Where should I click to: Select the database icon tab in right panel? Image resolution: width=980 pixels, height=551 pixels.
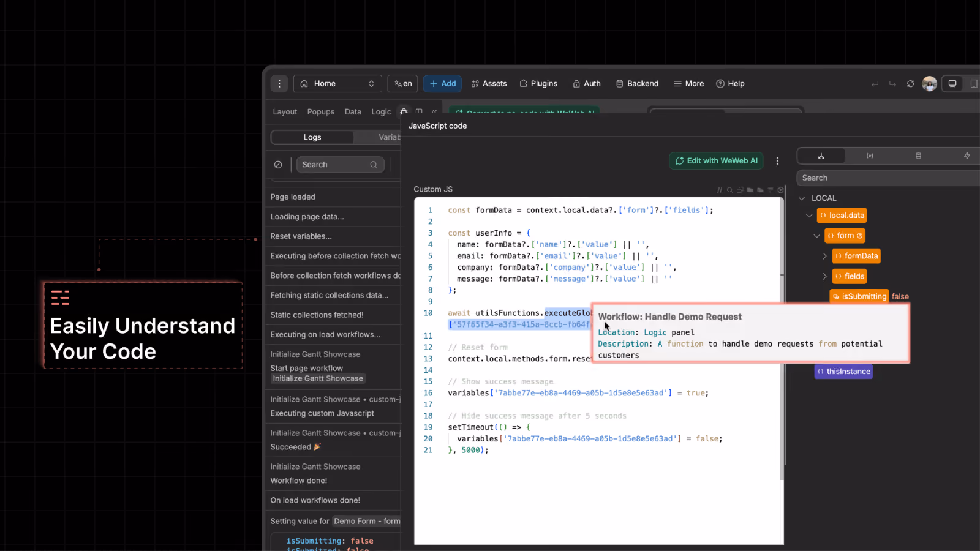(x=918, y=156)
